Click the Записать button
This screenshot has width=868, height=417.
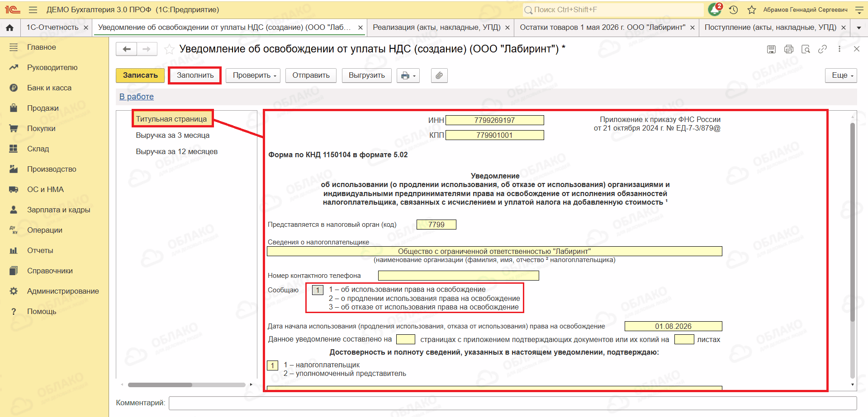(140, 75)
